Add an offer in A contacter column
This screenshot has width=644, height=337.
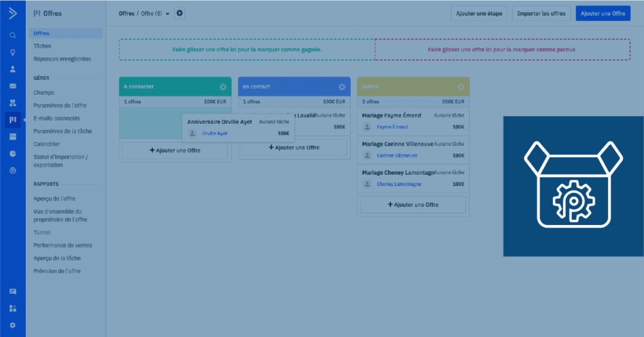tap(175, 150)
